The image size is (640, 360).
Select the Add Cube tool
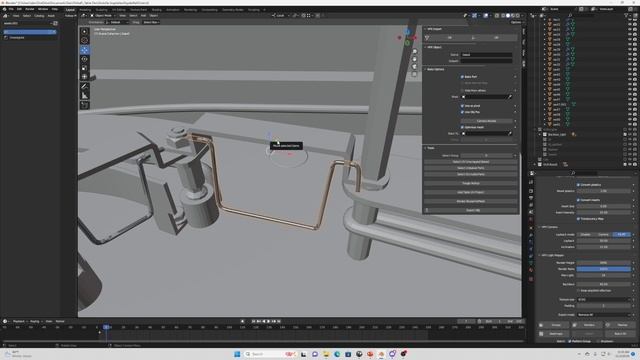point(84,105)
